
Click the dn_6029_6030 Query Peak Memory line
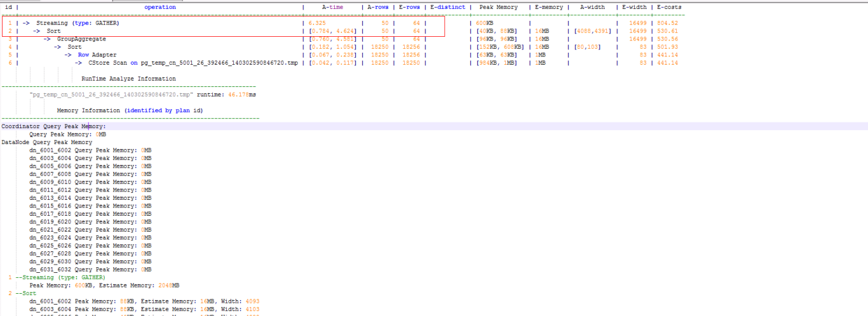90,261
